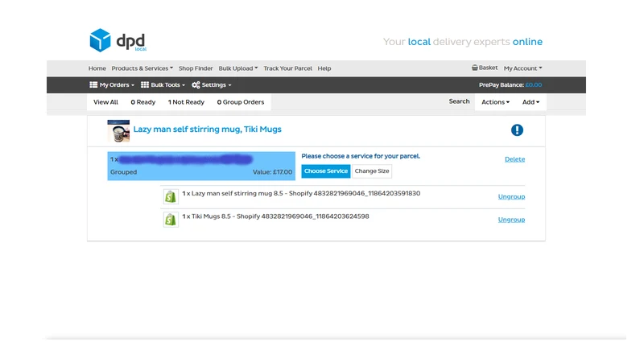The width and height of the screenshot is (644, 362).
Task: Expand the Products & Services dropdown
Action: click(142, 68)
